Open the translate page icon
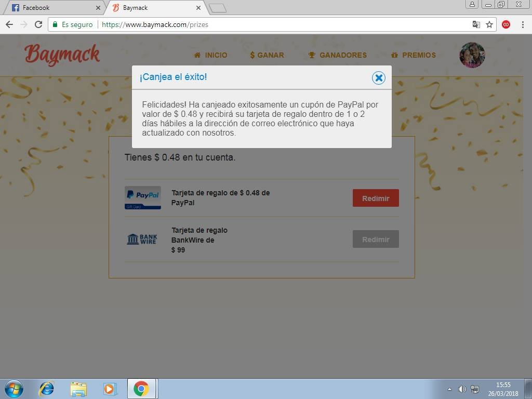The height and width of the screenshot is (399, 532). tap(476, 24)
